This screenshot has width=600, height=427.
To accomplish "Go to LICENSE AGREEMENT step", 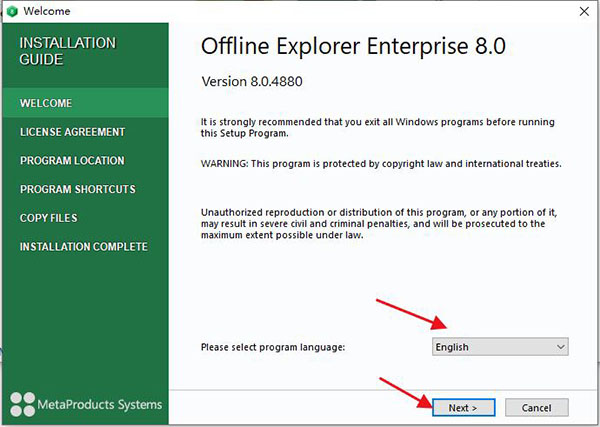I will click(x=72, y=132).
